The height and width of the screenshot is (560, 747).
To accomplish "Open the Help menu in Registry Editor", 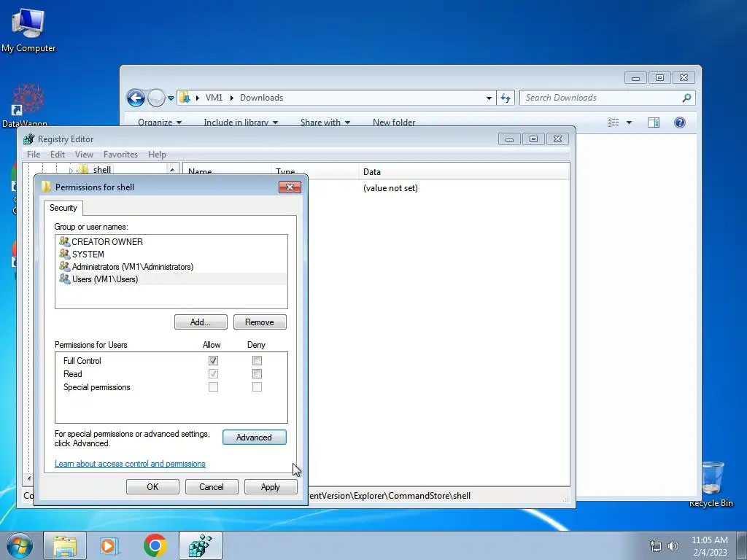I will 157,155.
